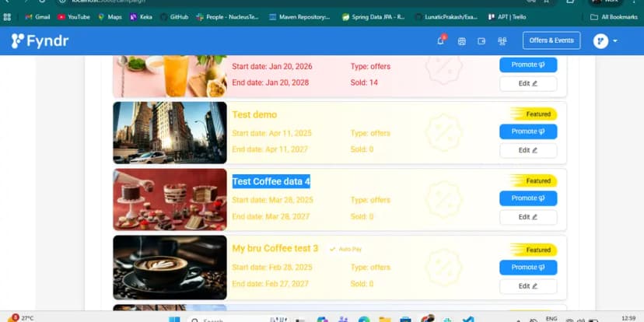The height and width of the screenshot is (322, 644).
Task: Click the Auto Pay label on My bru Coffee
Action: pyautogui.click(x=345, y=250)
